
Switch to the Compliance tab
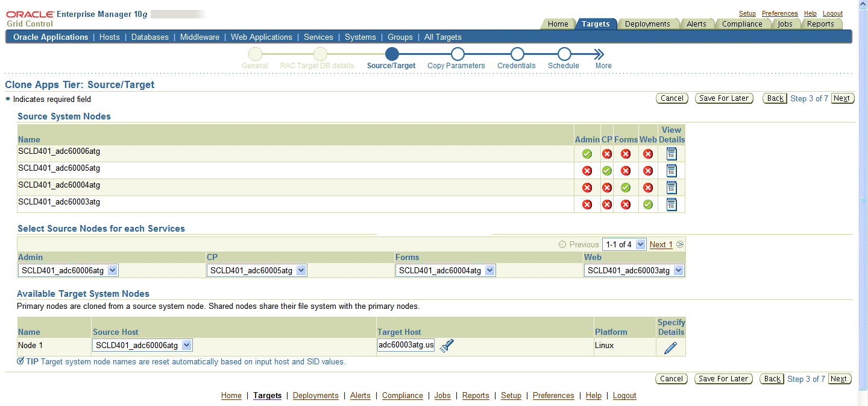[x=742, y=24]
